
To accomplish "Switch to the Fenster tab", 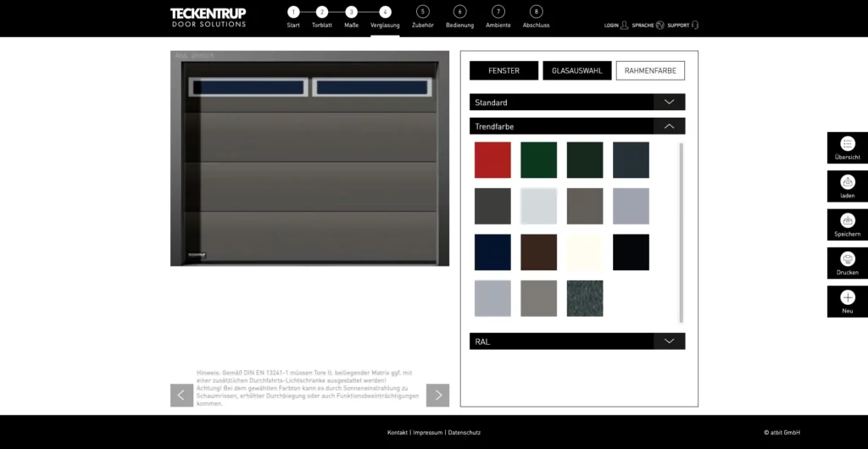I will coord(504,71).
